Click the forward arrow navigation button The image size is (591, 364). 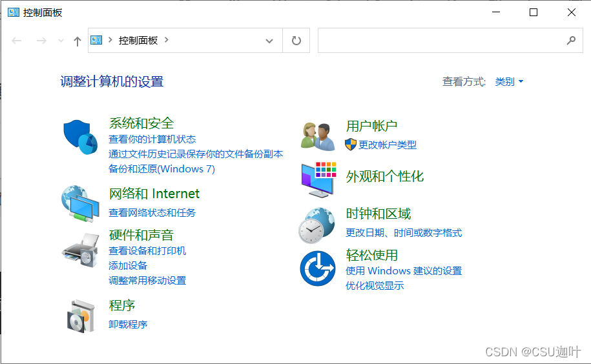[x=41, y=41]
